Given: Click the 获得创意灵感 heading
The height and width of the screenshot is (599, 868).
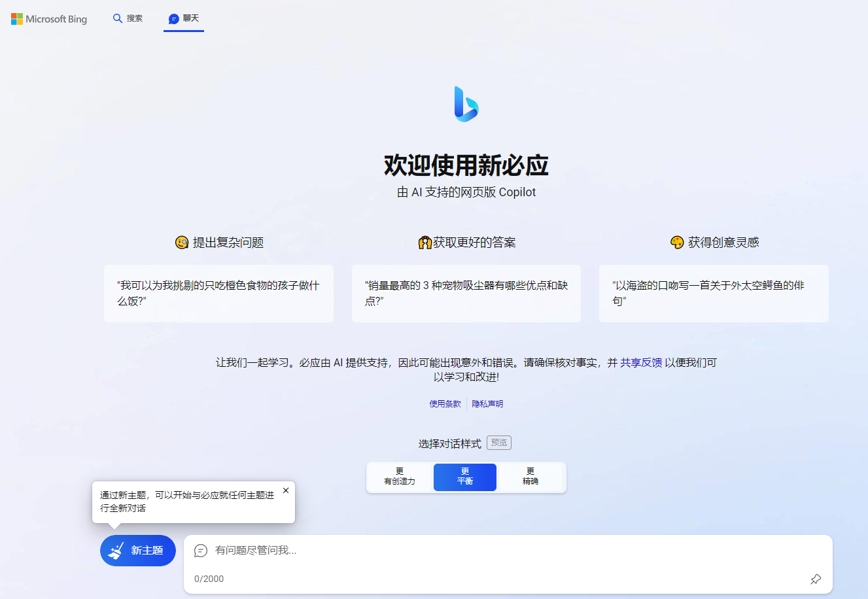Looking at the screenshot, I should coord(715,243).
